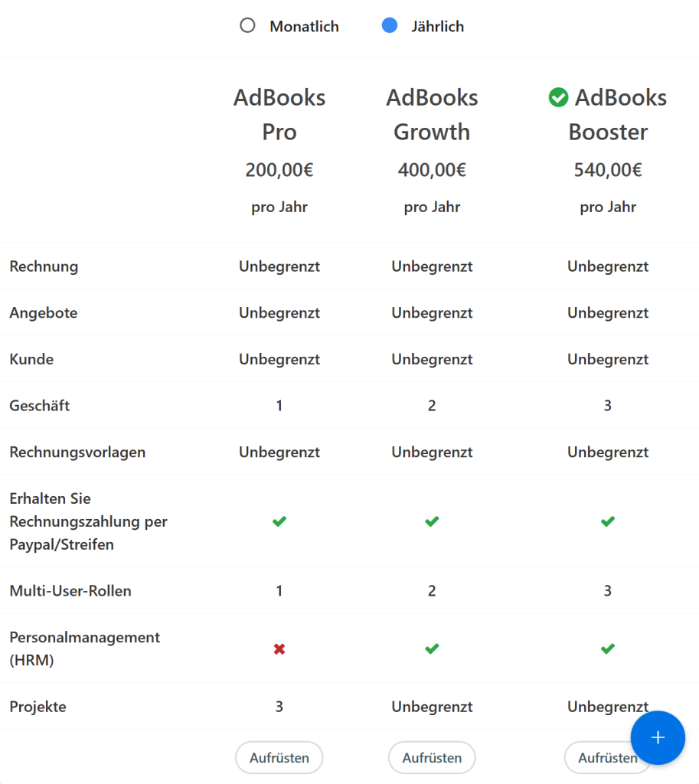The height and width of the screenshot is (784, 699).
Task: Click the Rechnungsvorlagen feature label
Action: [x=77, y=452]
